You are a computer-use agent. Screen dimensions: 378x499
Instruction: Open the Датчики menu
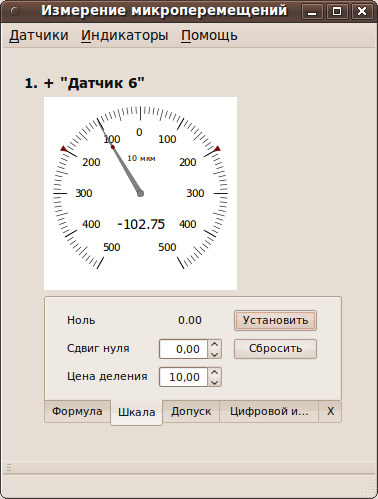tap(39, 35)
